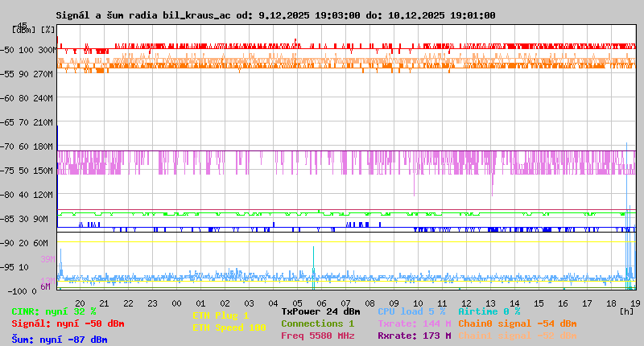644x346 pixels.
Task: Click the blue Šum legend entry
Action: coord(59,340)
